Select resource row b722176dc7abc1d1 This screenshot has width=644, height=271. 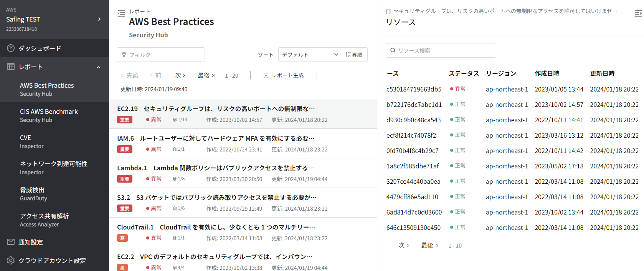512,105
